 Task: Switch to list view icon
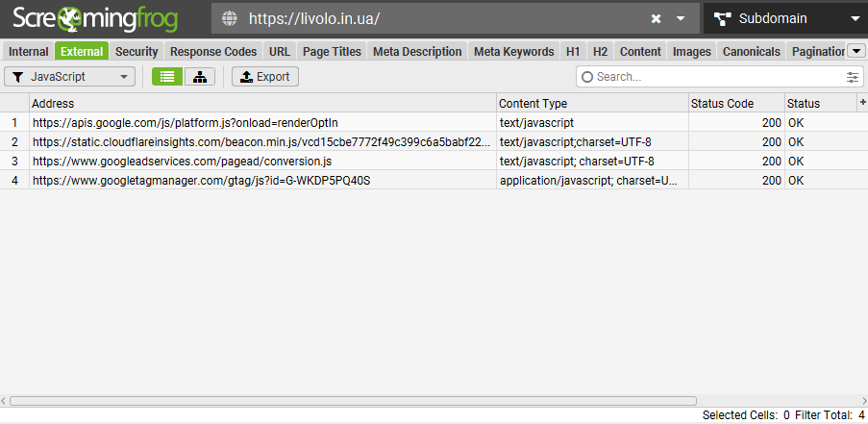[x=167, y=77]
